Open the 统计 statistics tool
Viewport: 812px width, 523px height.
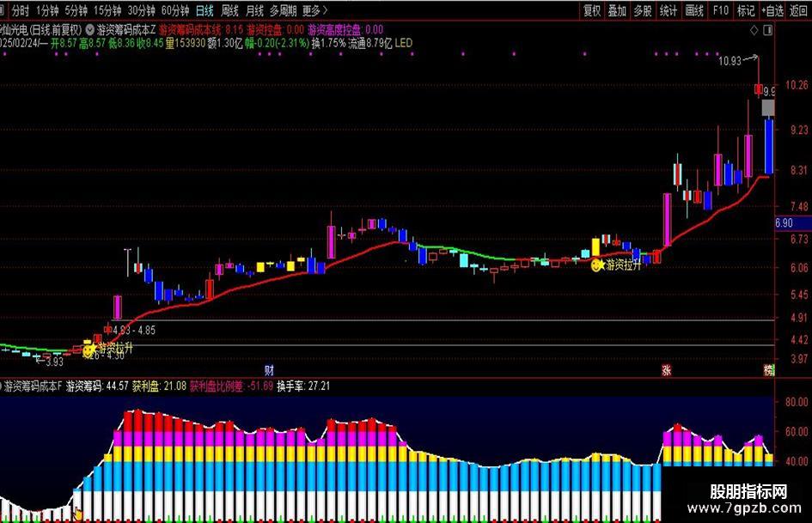(669, 10)
